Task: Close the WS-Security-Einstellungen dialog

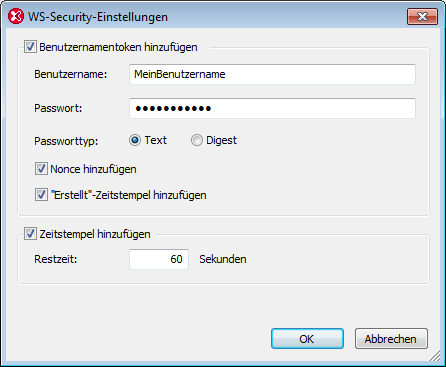Action: 422,16
